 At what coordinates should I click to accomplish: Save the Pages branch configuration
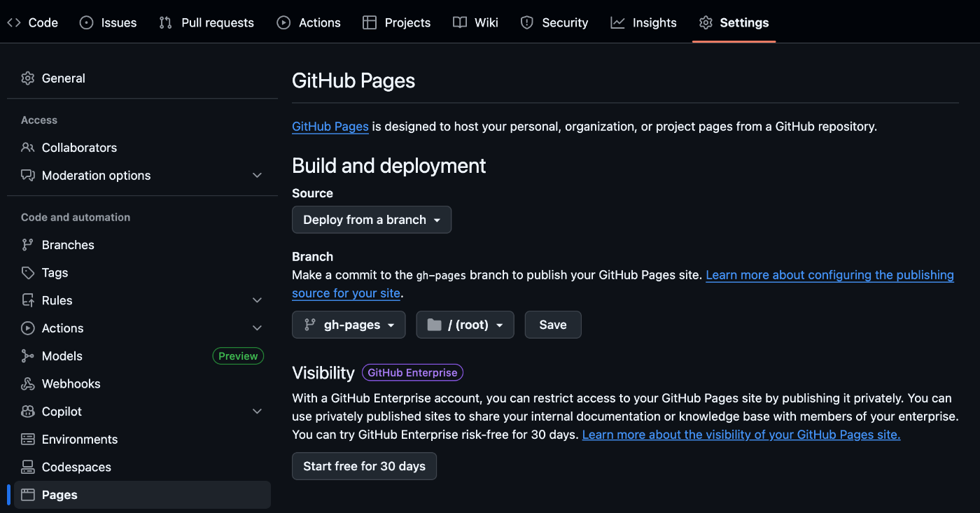click(x=553, y=324)
